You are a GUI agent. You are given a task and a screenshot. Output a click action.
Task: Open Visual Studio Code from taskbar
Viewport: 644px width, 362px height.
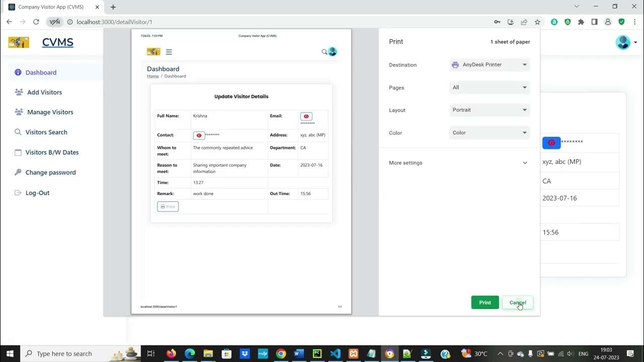335,353
